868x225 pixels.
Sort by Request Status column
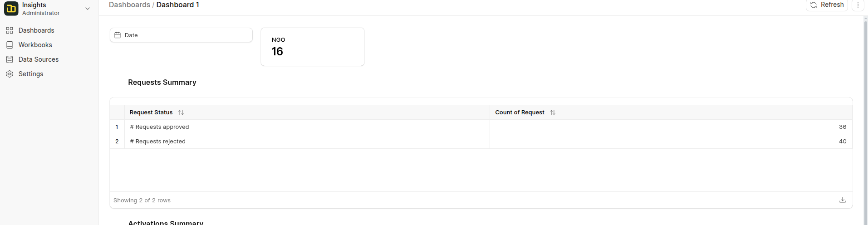tap(181, 112)
